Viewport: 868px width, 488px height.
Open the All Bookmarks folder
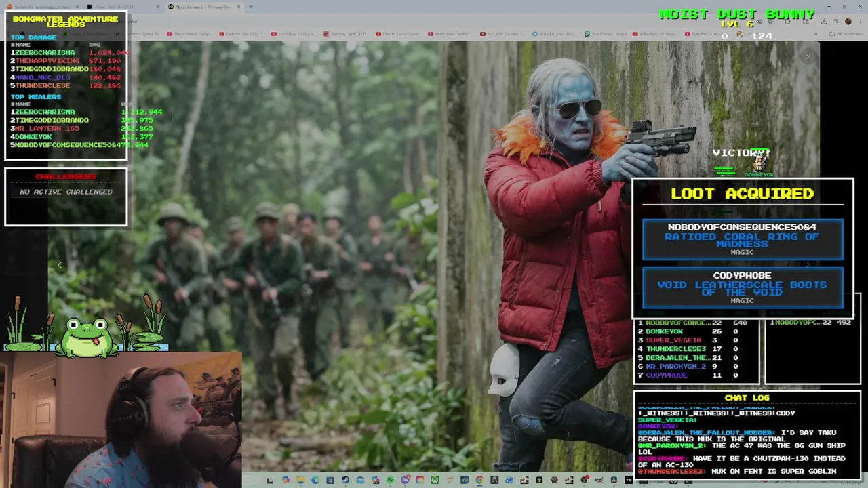point(848,34)
